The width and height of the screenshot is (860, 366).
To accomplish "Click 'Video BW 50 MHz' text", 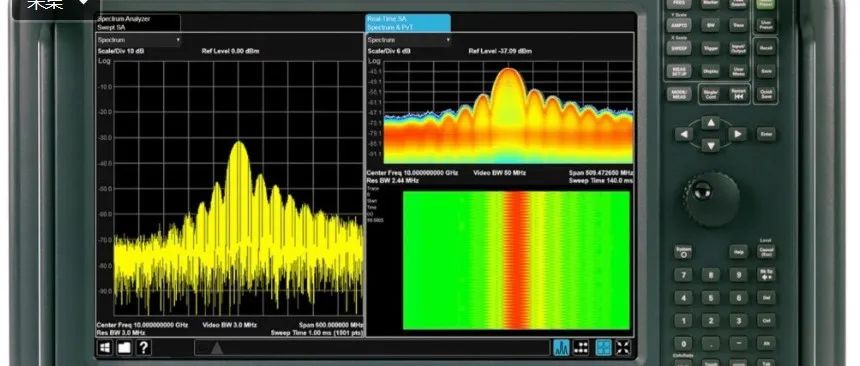I will click(499, 173).
